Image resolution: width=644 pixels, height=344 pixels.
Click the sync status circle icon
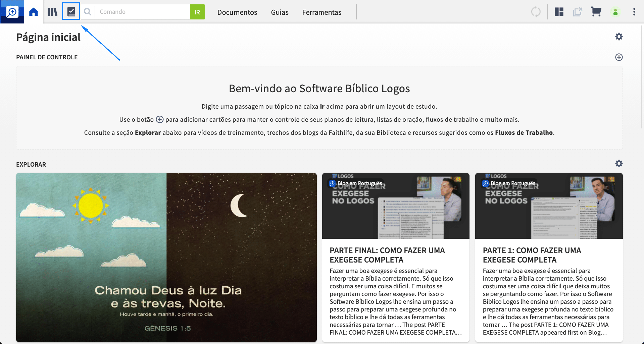coord(536,12)
